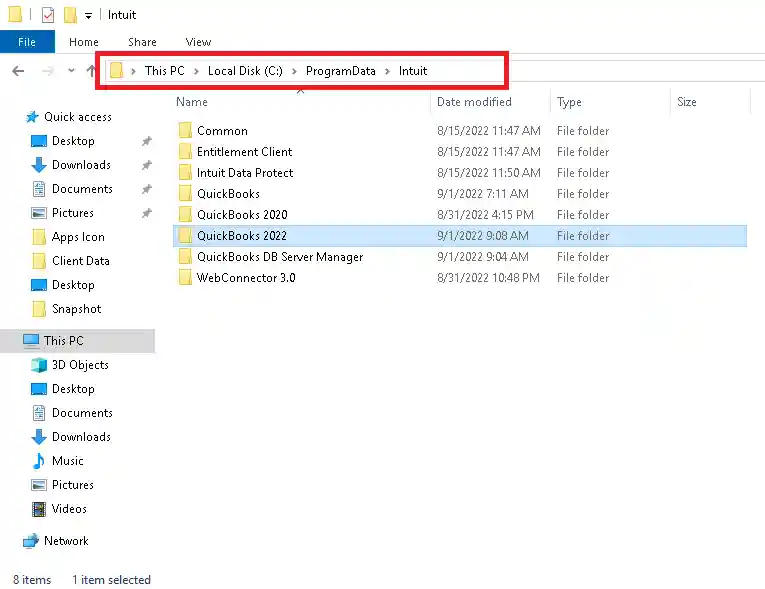Click the pin icon beside pinned Desktop
Image resolution: width=765 pixels, height=589 pixels.
146,141
